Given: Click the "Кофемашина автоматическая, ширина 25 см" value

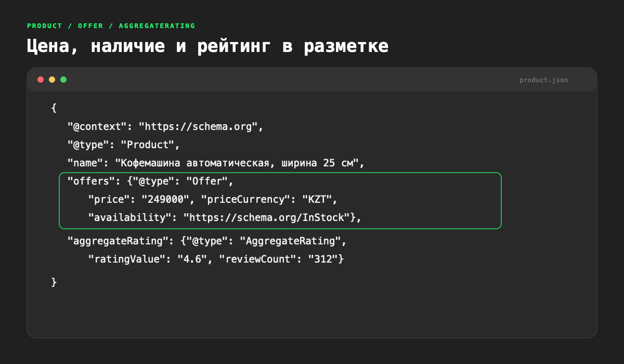Looking at the screenshot, I should [x=238, y=163].
